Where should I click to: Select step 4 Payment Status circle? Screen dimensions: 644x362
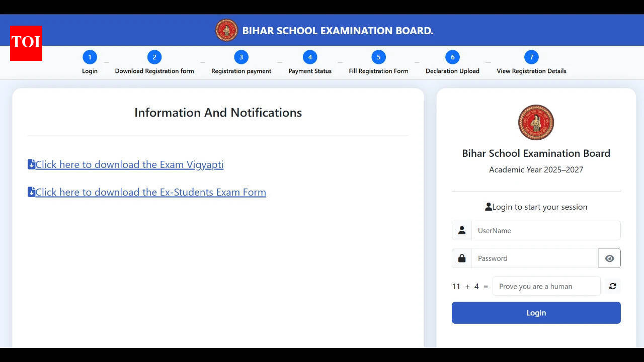(310, 57)
